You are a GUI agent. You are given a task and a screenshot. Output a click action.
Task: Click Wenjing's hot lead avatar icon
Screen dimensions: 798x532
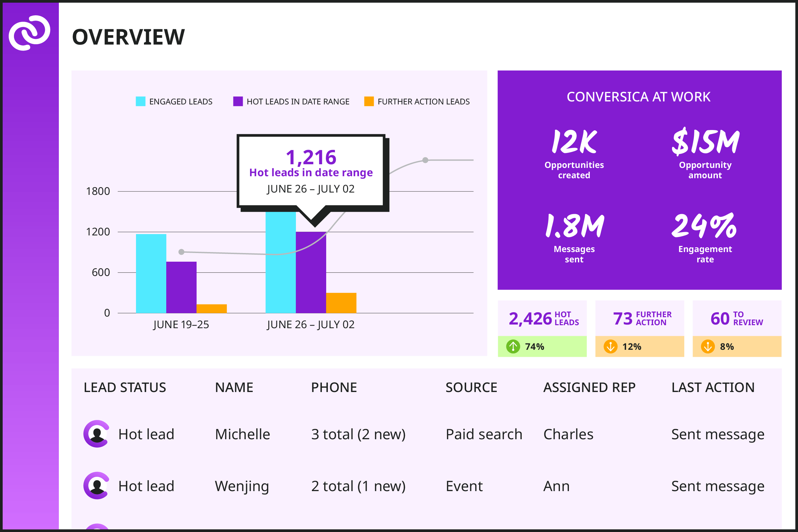97,485
